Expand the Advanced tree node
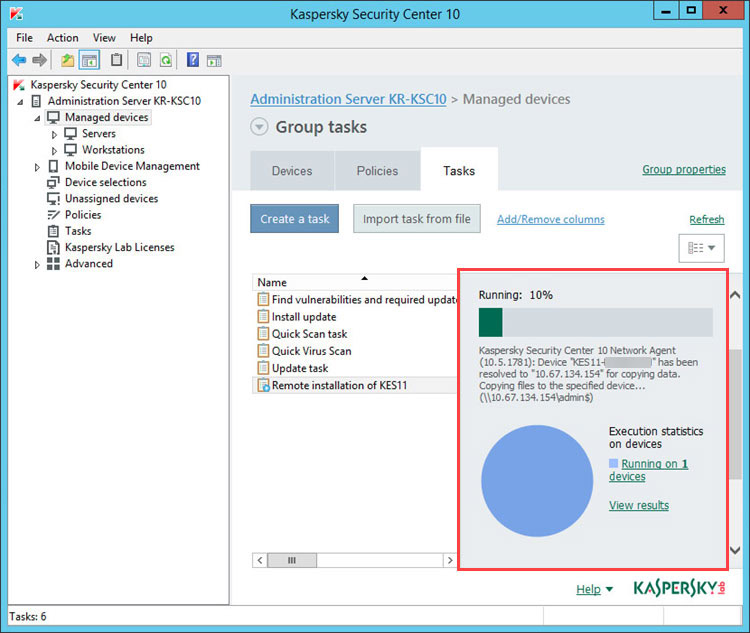The height and width of the screenshot is (633, 750). coord(37,265)
